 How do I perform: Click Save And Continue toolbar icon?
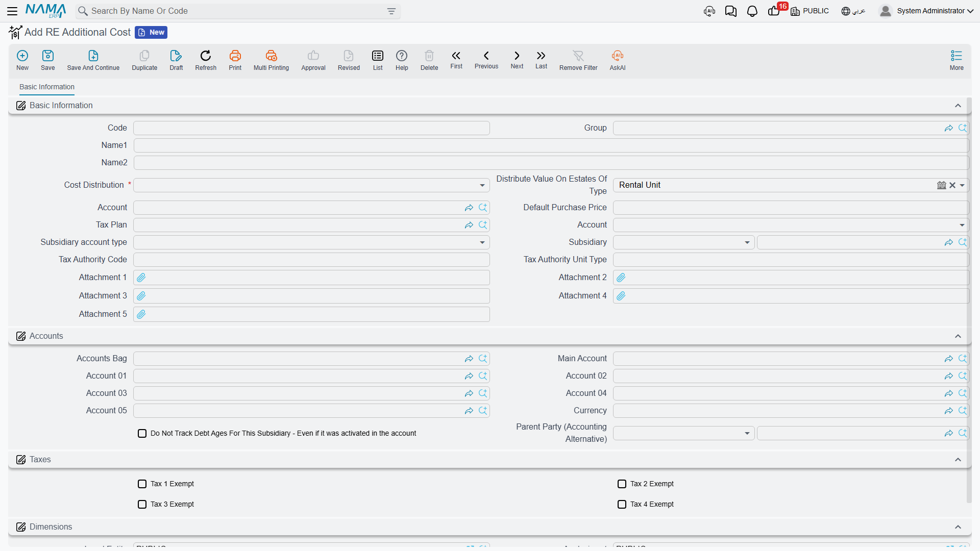click(x=93, y=60)
